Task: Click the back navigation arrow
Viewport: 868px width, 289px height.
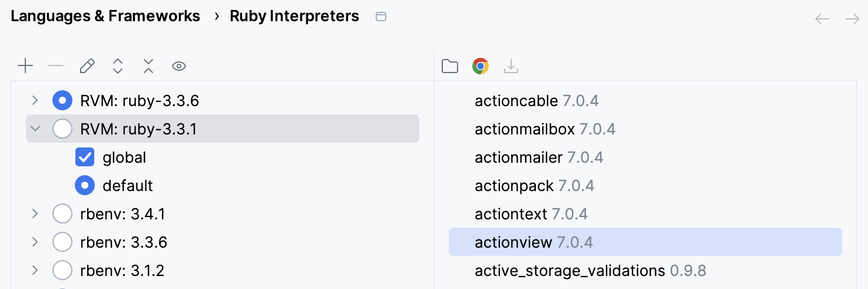Action: click(822, 19)
